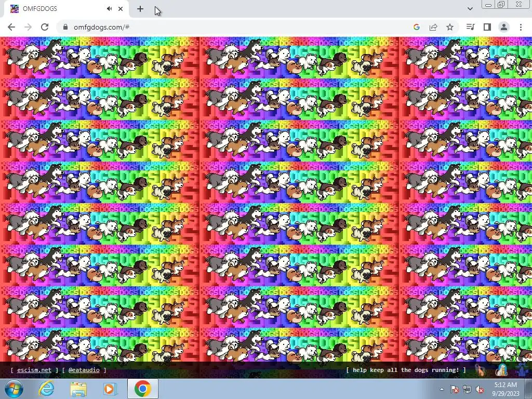This screenshot has height=399, width=532.
Task: Click the orange-brown dog icon in footer
Action: (480, 370)
